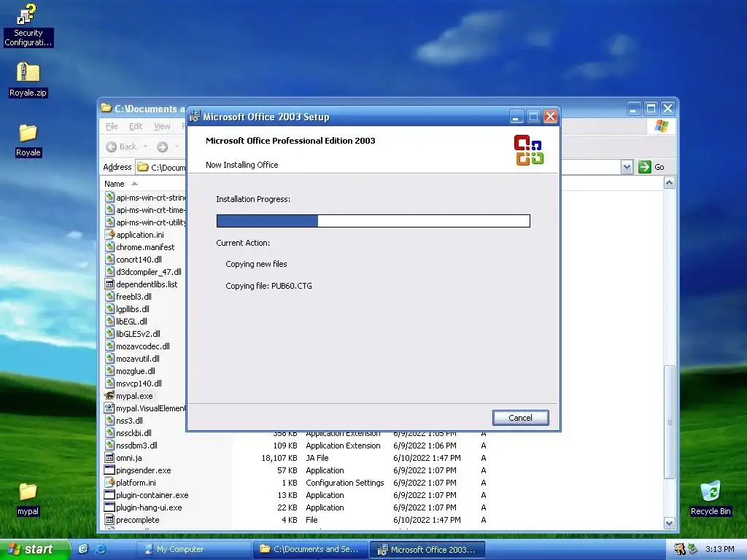Screen dimensions: 747x560
Task: Launch Internet Explorer from Quick Launch
Action: click(x=101, y=549)
